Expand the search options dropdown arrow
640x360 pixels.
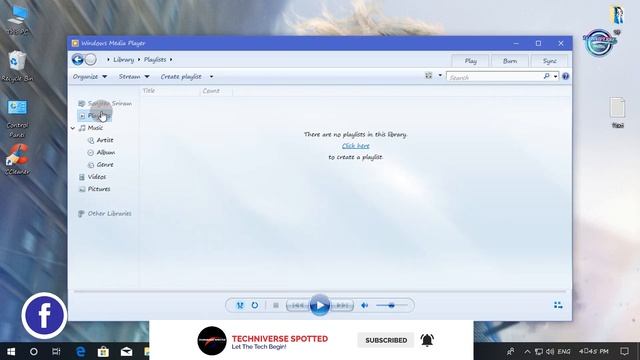tap(556, 76)
